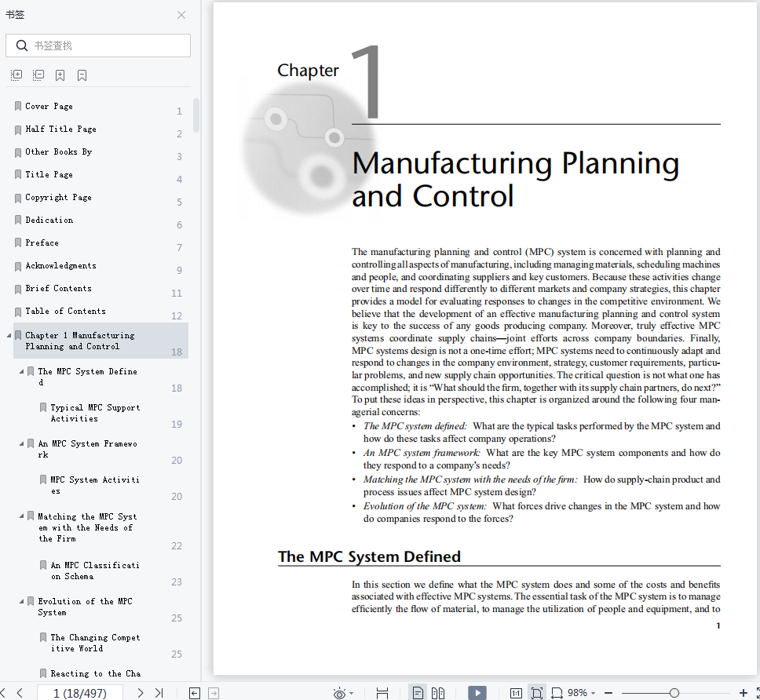760x700 pixels.
Task: Toggle fit page view icon
Action: 536,693
